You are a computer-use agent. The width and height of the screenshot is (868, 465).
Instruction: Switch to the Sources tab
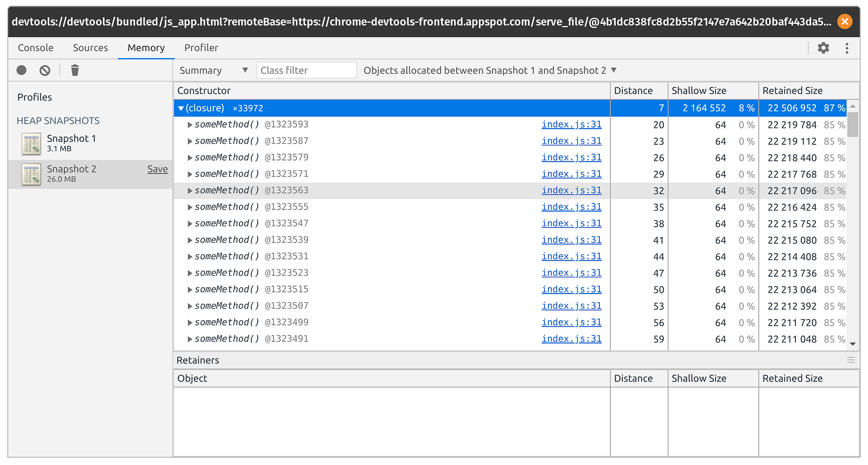click(91, 48)
